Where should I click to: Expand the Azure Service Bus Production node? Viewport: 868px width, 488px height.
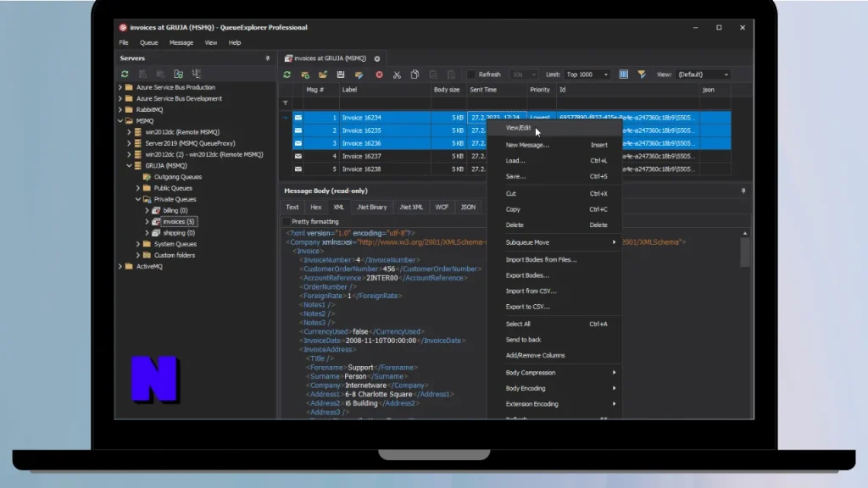click(120, 87)
